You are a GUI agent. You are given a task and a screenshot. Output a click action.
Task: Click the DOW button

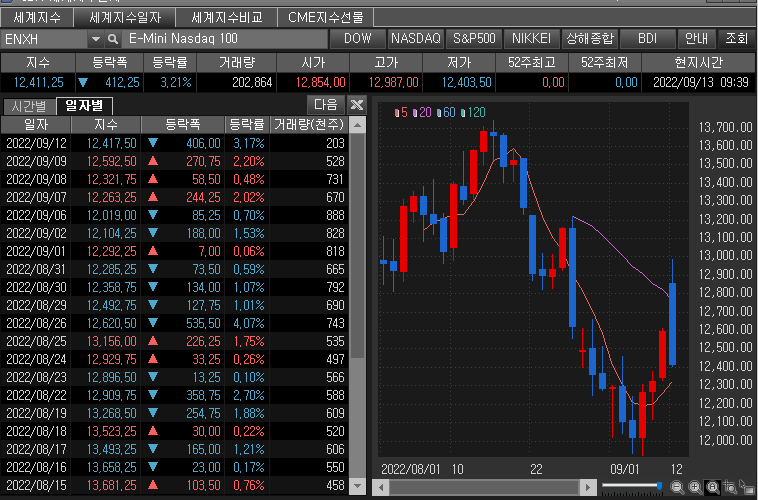(358, 39)
